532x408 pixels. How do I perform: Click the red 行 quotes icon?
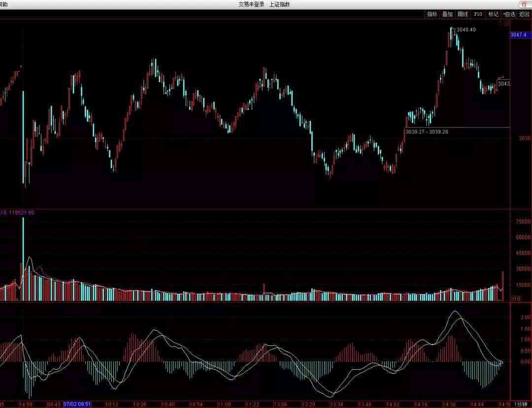[524, 4]
